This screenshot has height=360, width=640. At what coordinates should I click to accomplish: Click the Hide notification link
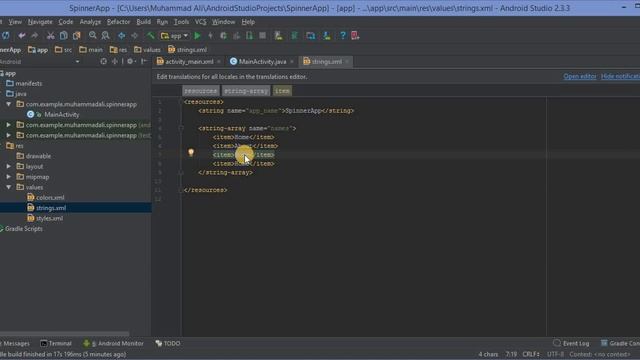pyautogui.click(x=620, y=76)
